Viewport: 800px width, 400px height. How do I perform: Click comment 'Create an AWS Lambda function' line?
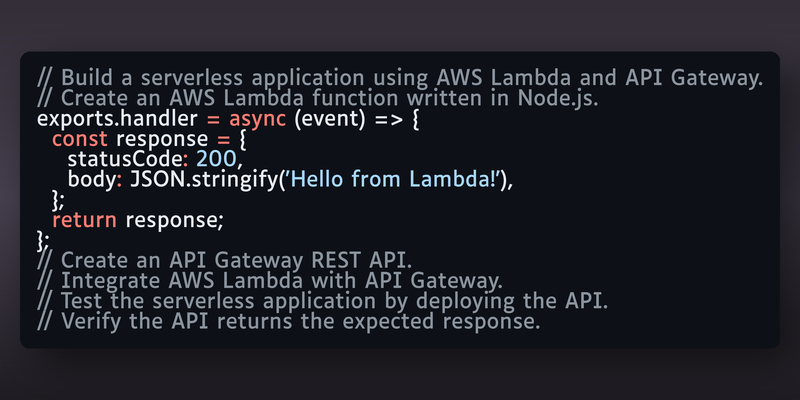317,98
